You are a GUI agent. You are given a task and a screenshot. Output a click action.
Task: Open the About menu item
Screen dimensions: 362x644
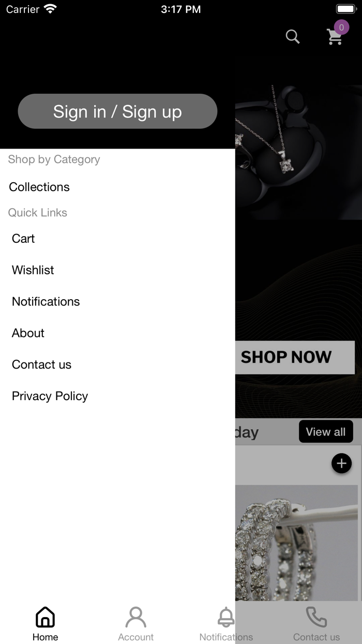(28, 333)
